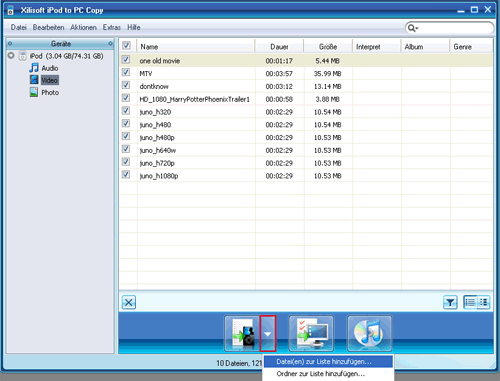Viewport: 500px width, 381px height.
Task: Open the Aktionen menu
Action: tap(83, 27)
